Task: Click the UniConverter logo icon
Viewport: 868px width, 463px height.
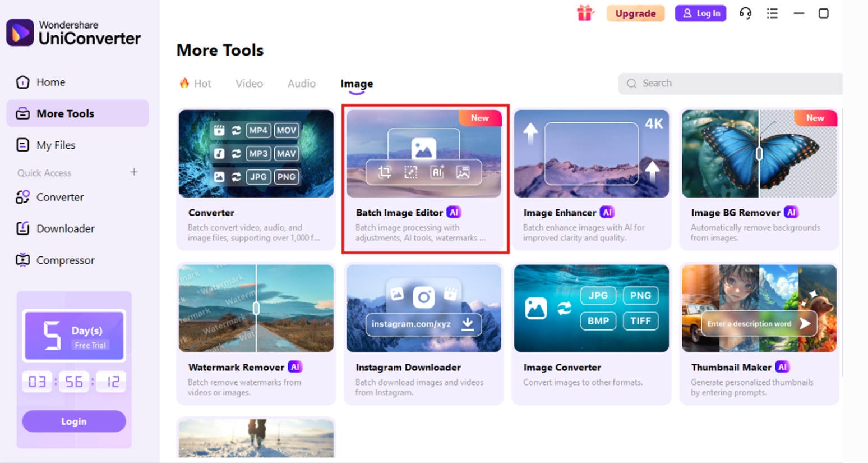Action: tap(20, 32)
